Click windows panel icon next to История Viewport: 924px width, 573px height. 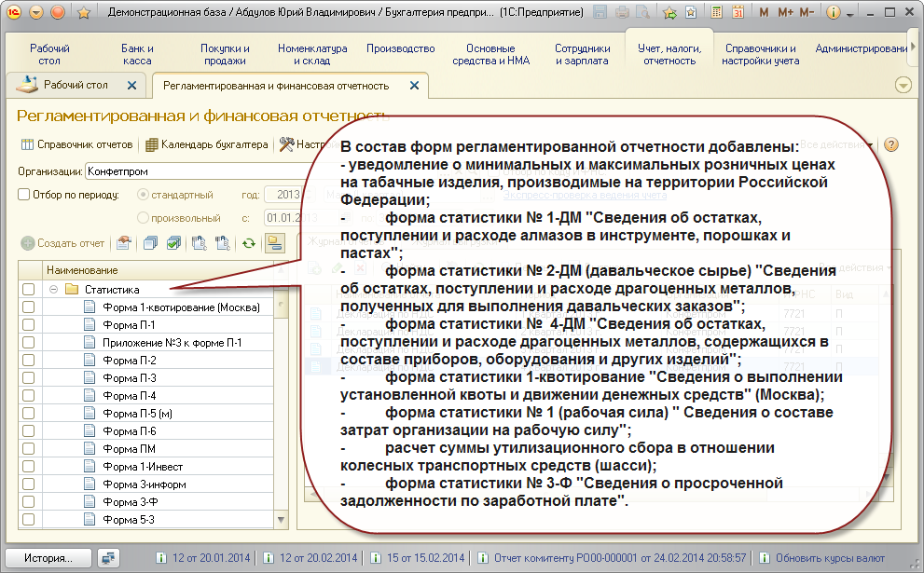110,557
